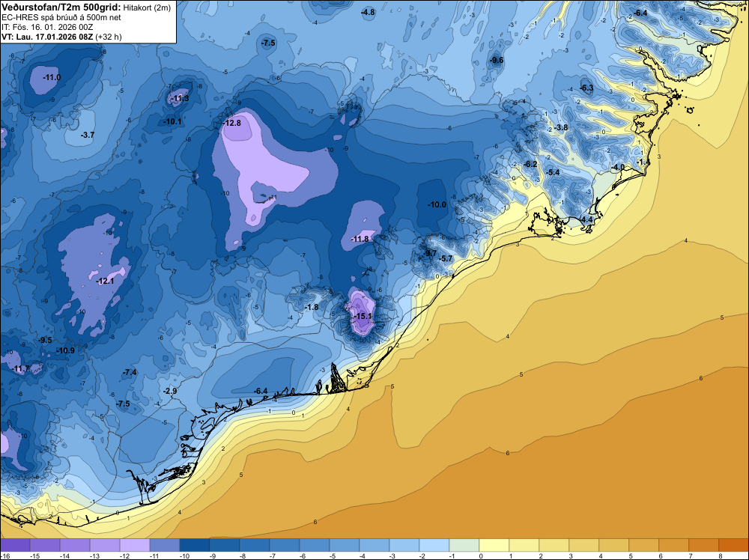Select the -11.3 temperature label

180,99
